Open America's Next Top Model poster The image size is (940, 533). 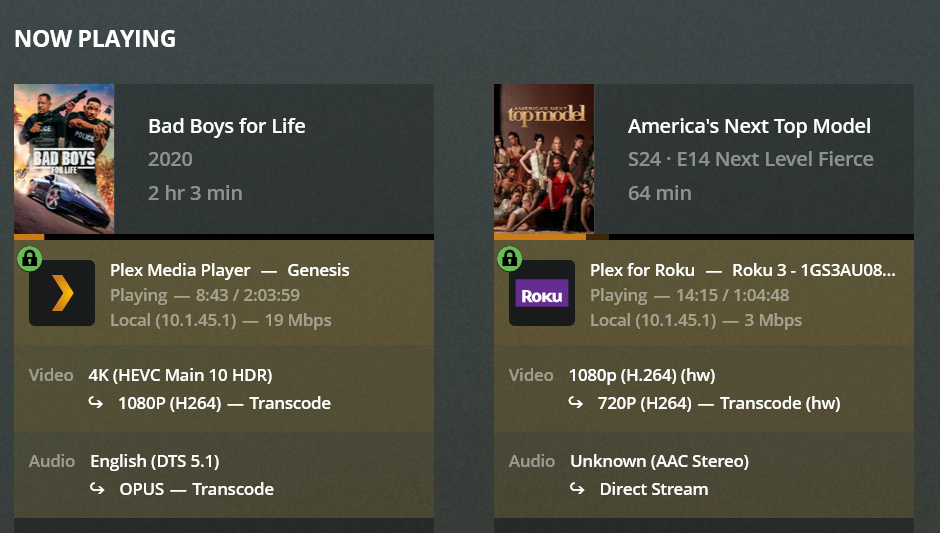(544, 159)
